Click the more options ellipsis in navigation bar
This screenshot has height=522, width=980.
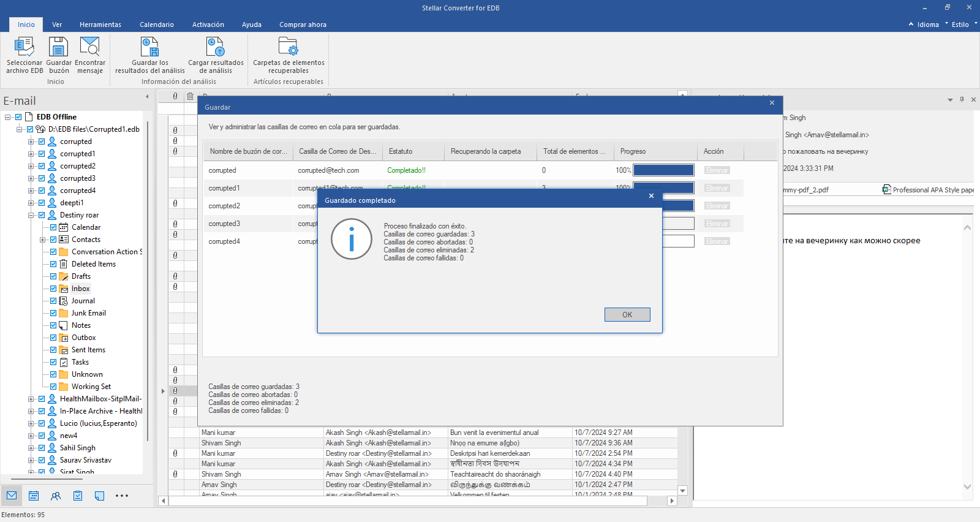[122, 496]
